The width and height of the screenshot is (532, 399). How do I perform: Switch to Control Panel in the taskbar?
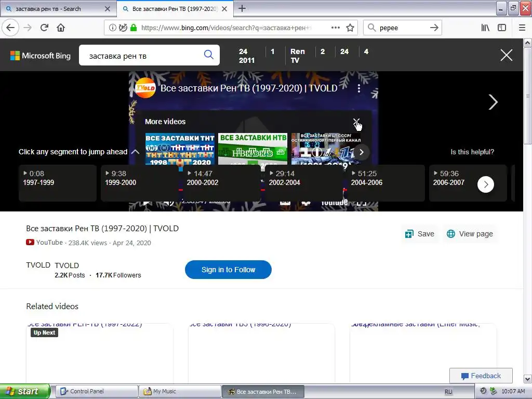pyautogui.click(x=97, y=391)
